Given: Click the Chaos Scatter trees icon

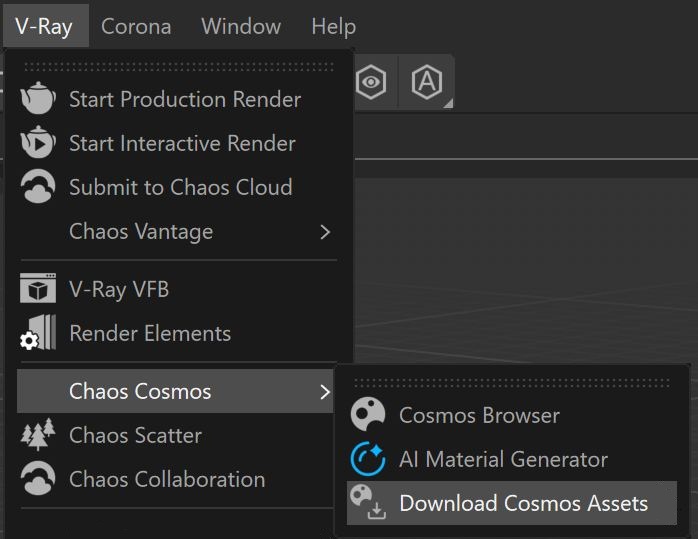Looking at the screenshot, I should coord(38,434).
